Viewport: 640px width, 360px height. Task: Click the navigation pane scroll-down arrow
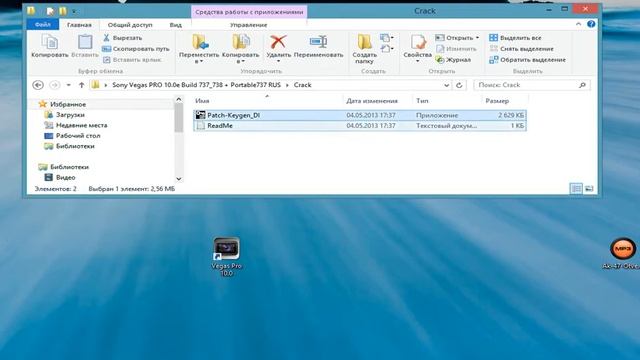coord(179,178)
